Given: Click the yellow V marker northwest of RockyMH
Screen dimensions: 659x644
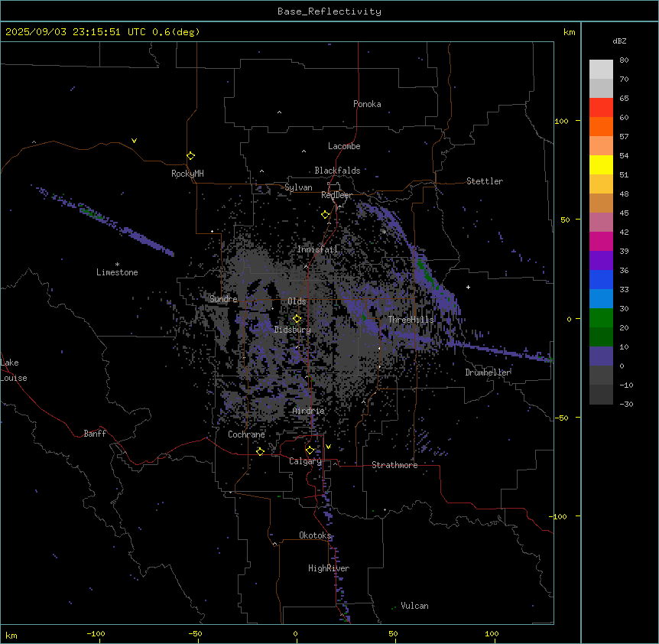Looking at the screenshot, I should point(134,141).
